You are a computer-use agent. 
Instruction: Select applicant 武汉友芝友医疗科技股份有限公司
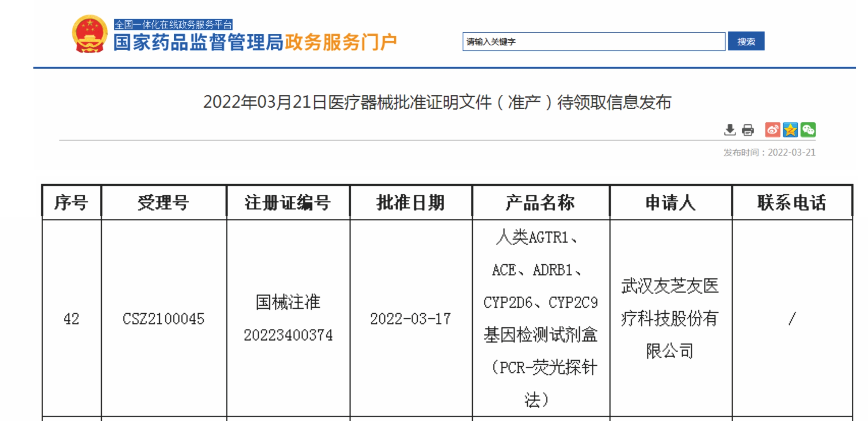click(671, 319)
